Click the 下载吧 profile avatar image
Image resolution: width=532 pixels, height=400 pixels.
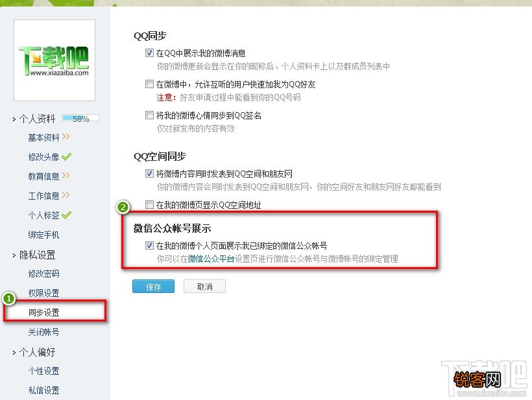[x=54, y=60]
